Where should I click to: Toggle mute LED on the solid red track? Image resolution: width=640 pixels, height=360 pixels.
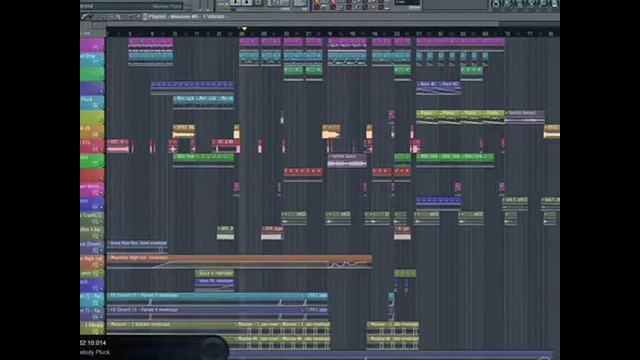point(101,178)
